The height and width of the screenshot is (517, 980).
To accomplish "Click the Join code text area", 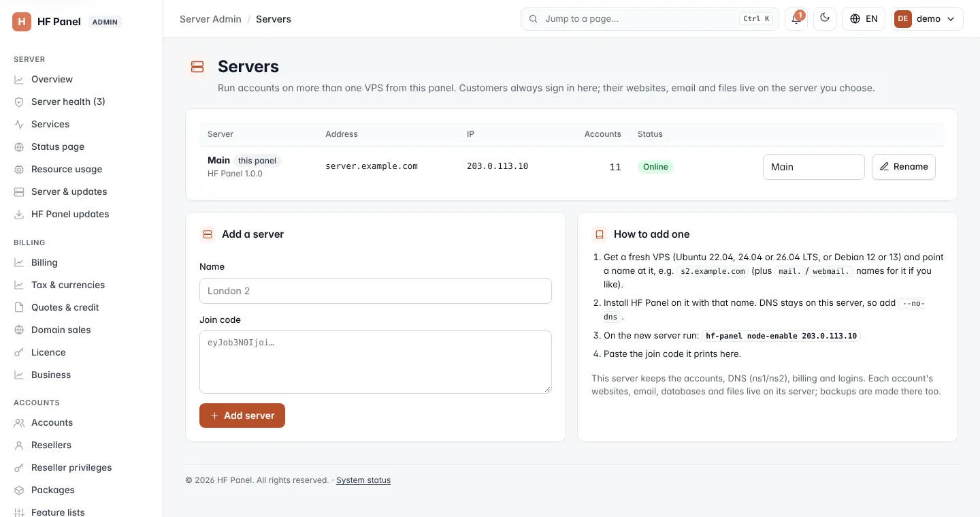I will pyautogui.click(x=376, y=362).
